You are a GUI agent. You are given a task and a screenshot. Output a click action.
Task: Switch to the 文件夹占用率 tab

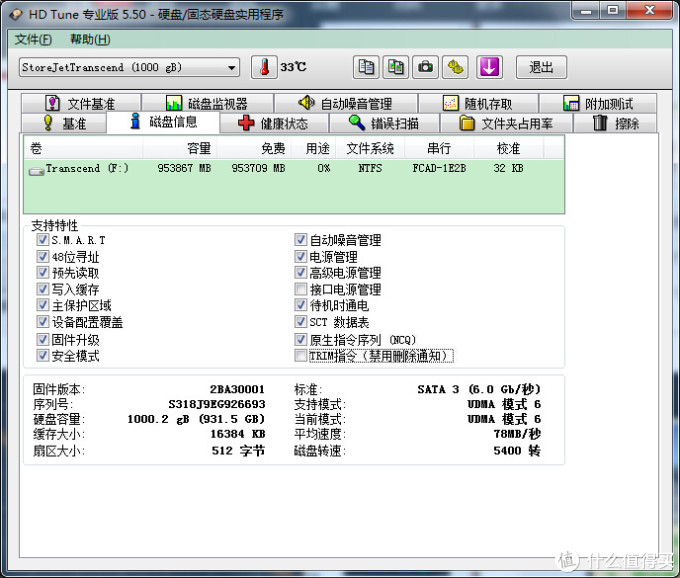(x=507, y=124)
